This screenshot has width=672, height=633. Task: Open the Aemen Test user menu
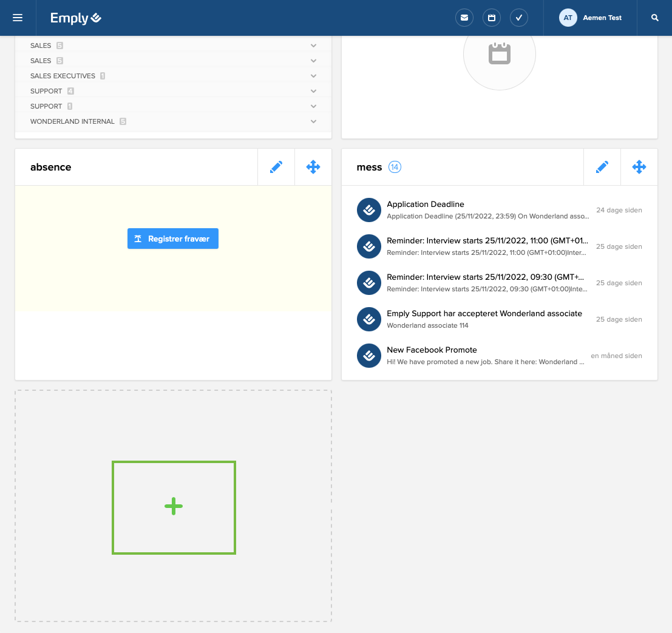[x=591, y=18]
